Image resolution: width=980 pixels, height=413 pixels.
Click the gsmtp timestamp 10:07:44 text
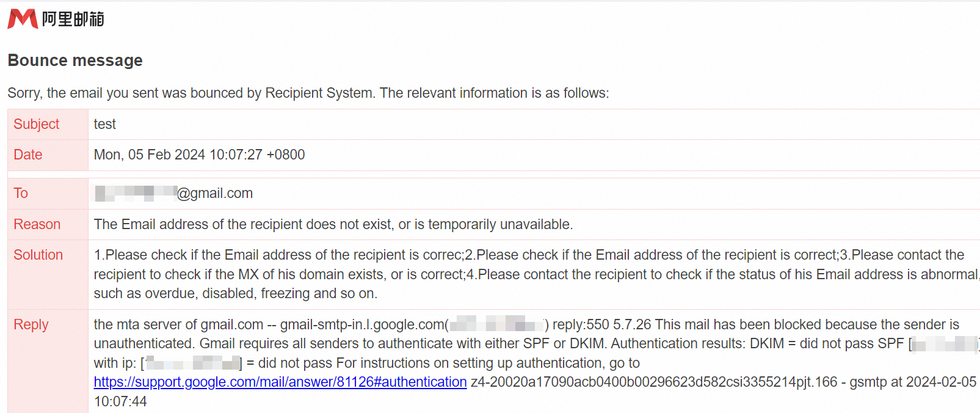120,401
